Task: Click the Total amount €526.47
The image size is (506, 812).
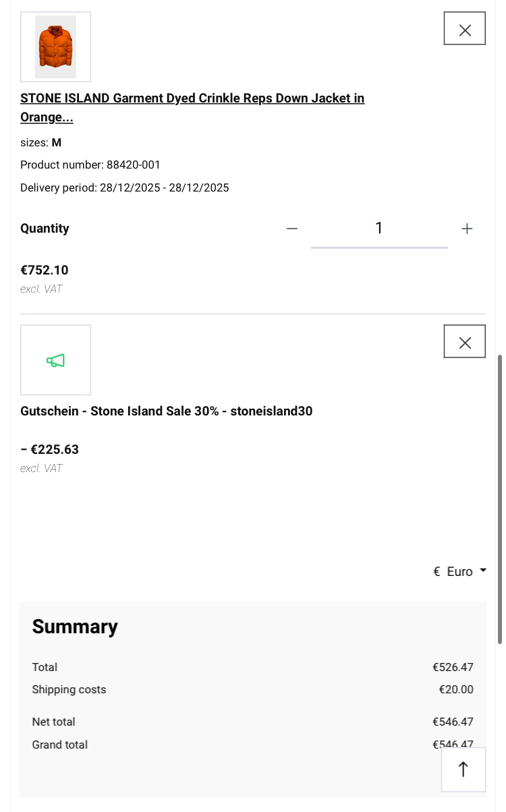Action: [453, 667]
